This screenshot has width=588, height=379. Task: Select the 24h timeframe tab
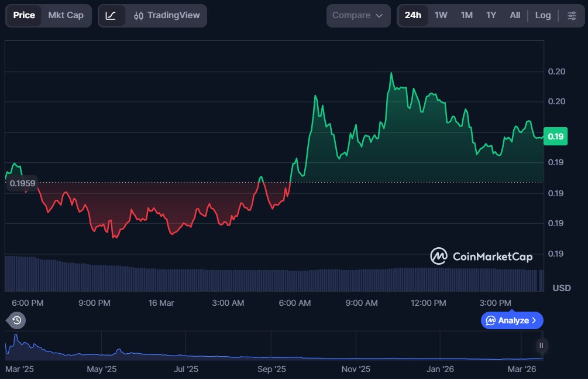[x=412, y=15]
